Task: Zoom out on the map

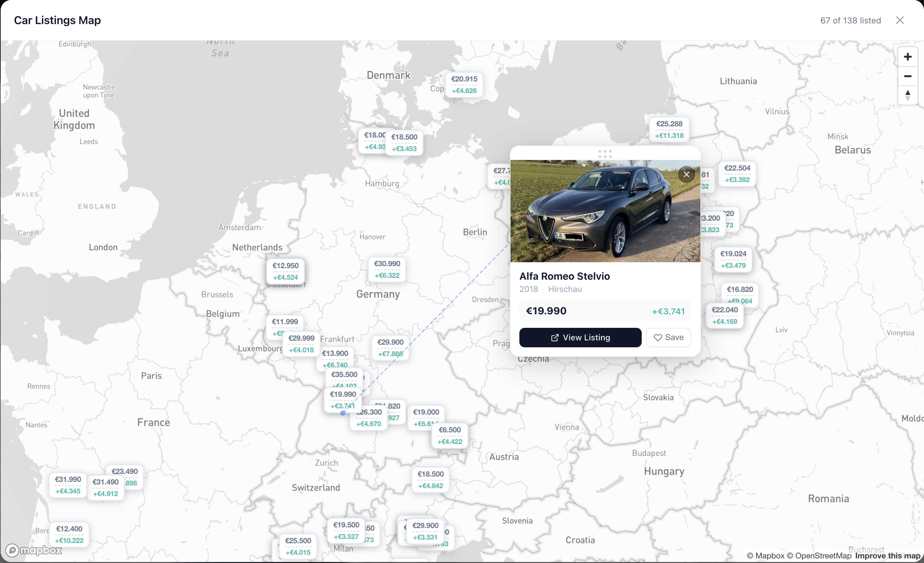Action: point(908,76)
